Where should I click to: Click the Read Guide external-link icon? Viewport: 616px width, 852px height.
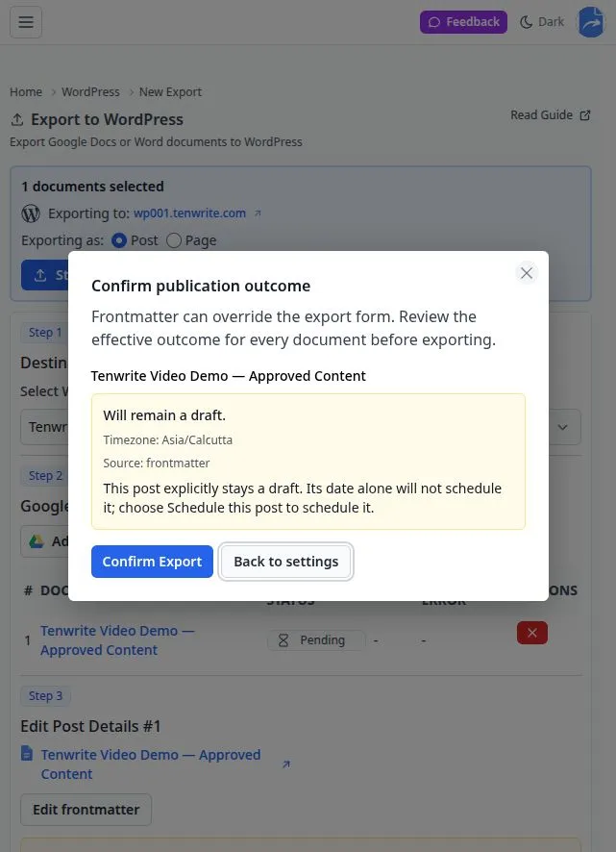pyautogui.click(x=584, y=115)
